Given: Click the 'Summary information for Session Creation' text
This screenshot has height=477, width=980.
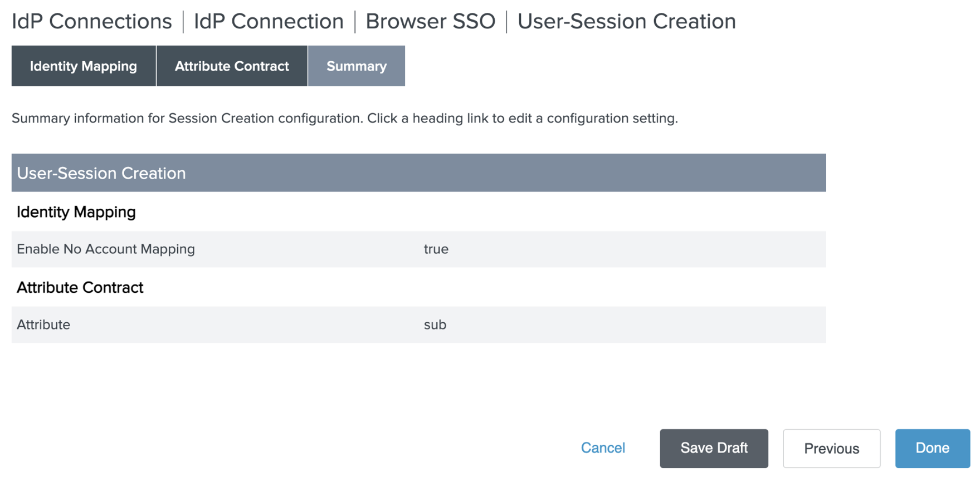Looking at the screenshot, I should tap(187, 119).
